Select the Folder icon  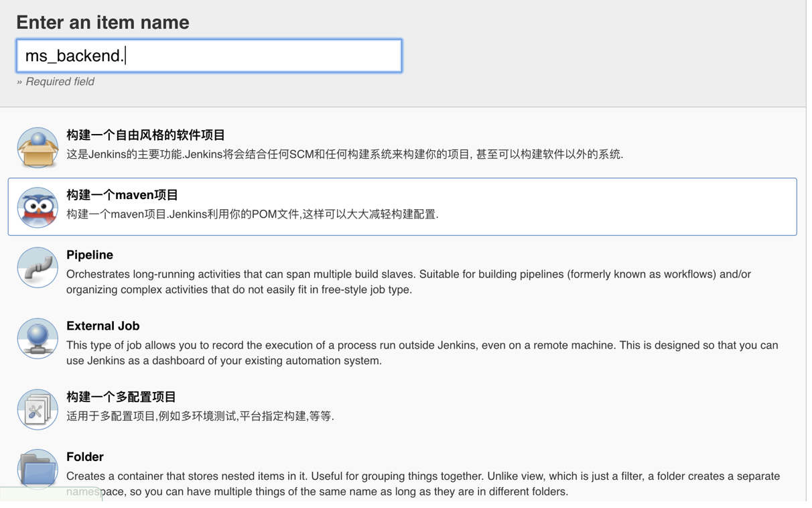click(x=38, y=469)
